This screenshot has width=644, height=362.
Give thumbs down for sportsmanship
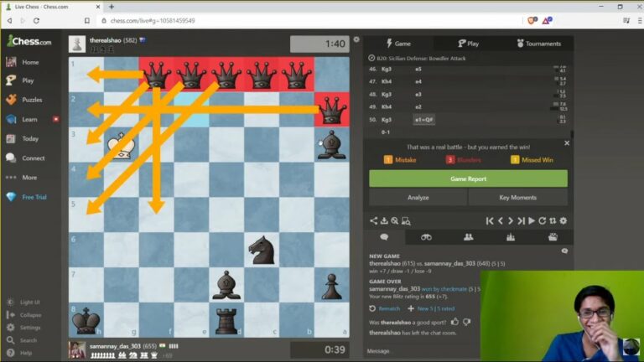[467, 322]
